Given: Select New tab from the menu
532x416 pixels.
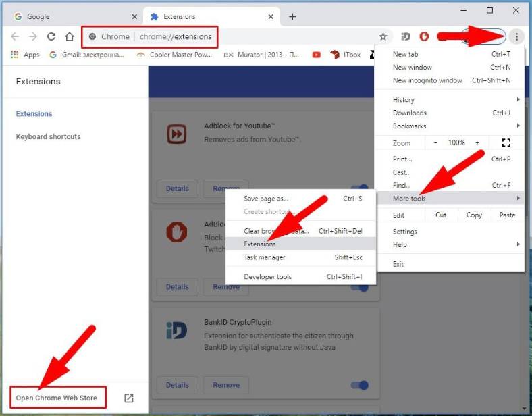Looking at the screenshot, I should (x=450, y=54).
